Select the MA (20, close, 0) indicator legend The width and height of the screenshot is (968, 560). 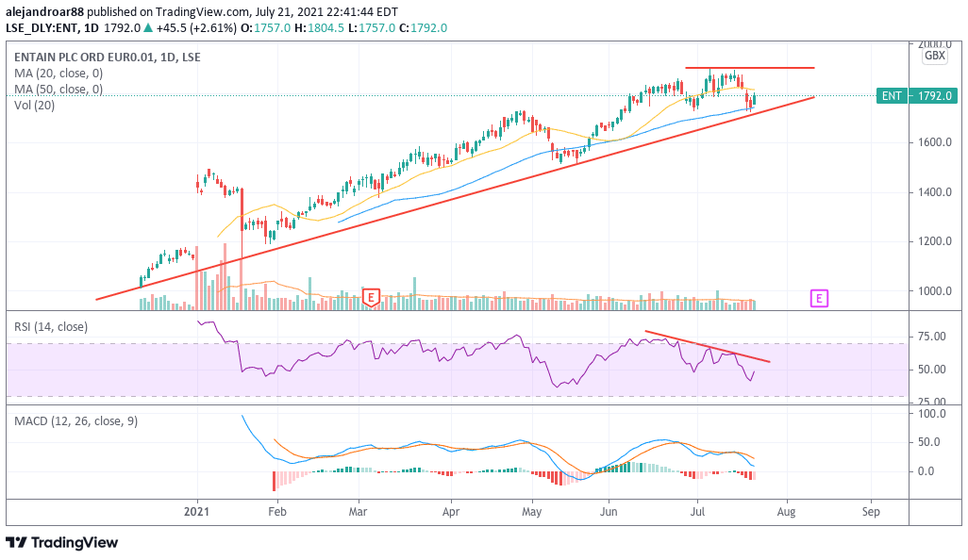coord(58,73)
